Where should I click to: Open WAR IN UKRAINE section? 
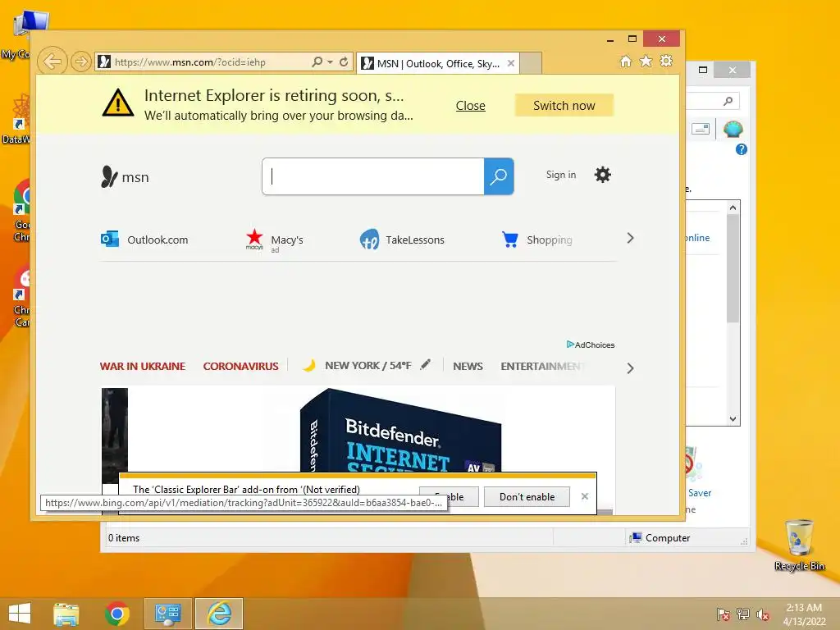[143, 367]
